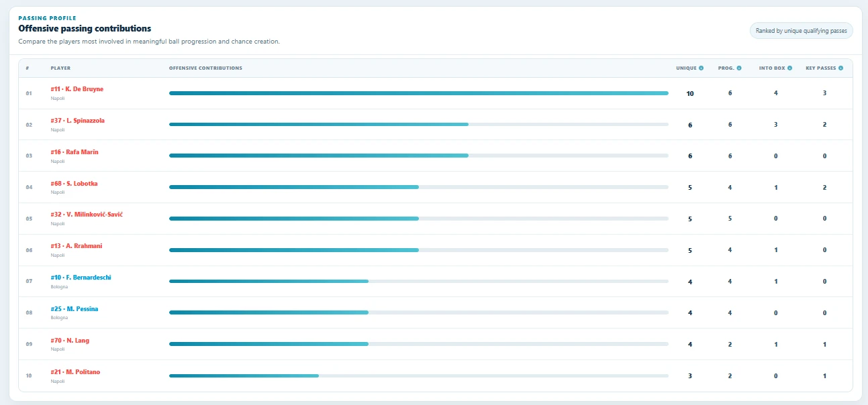Click N. Lang's prog. value 2
The height and width of the screenshot is (405, 868).
click(730, 344)
